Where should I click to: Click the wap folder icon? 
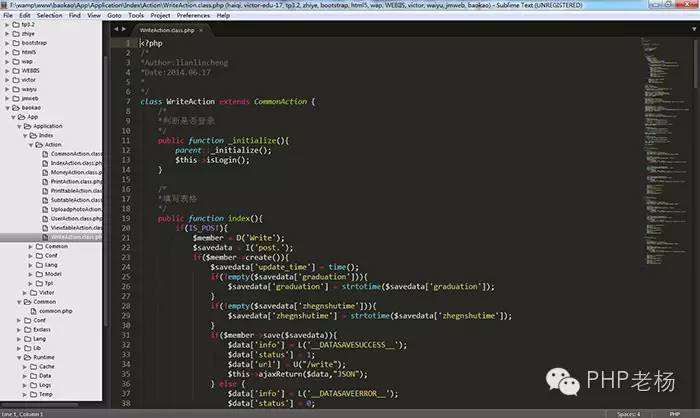16,62
